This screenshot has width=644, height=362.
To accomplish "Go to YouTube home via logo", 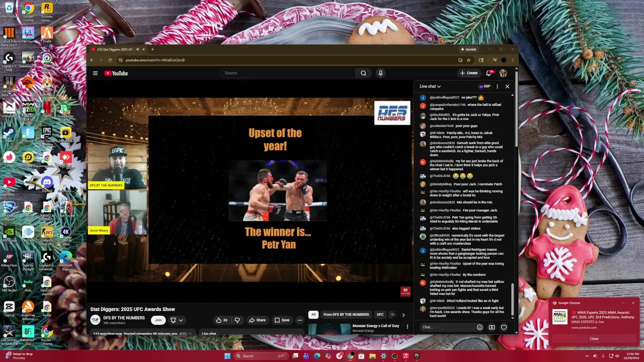I will pos(116,73).
